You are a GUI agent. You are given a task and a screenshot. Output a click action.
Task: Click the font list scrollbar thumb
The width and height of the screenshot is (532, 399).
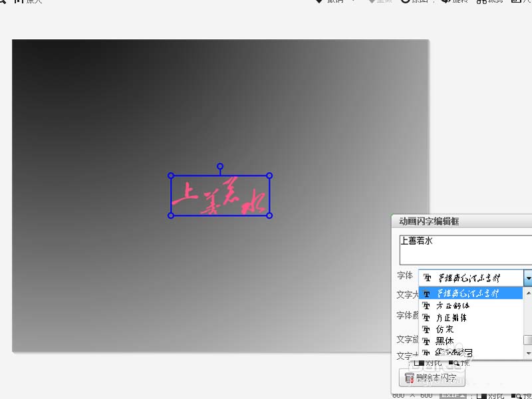(528, 340)
